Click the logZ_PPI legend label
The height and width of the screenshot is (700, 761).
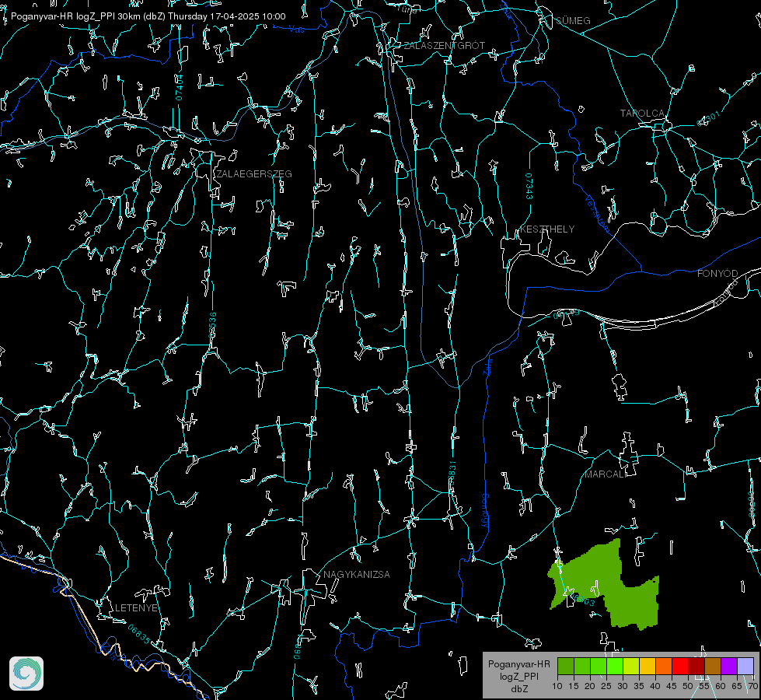click(x=518, y=677)
